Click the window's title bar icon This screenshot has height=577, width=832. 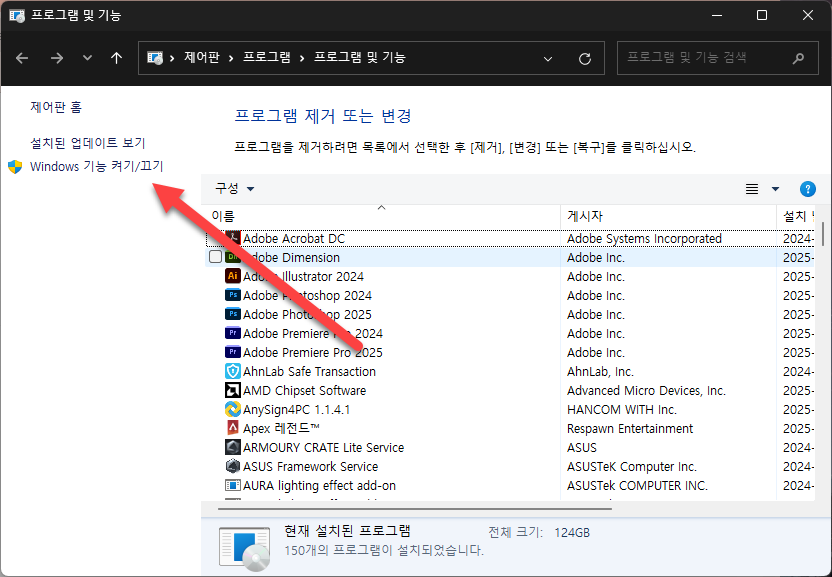[x=16, y=15]
